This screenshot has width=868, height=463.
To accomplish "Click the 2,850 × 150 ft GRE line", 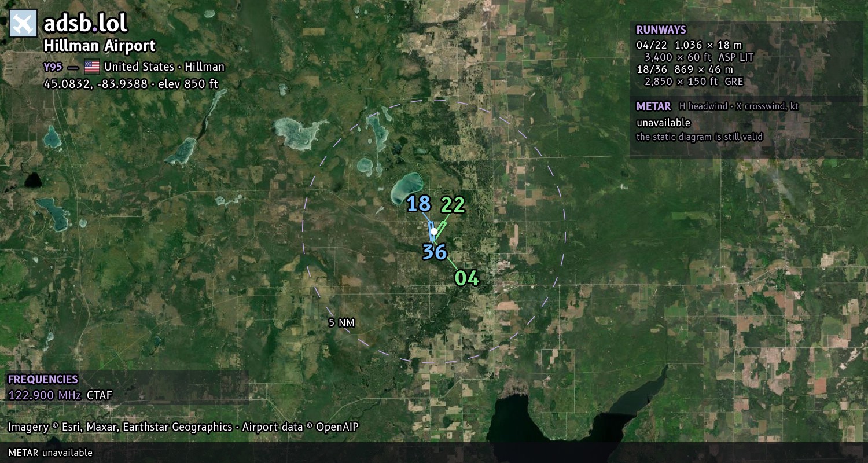I will click(x=694, y=82).
